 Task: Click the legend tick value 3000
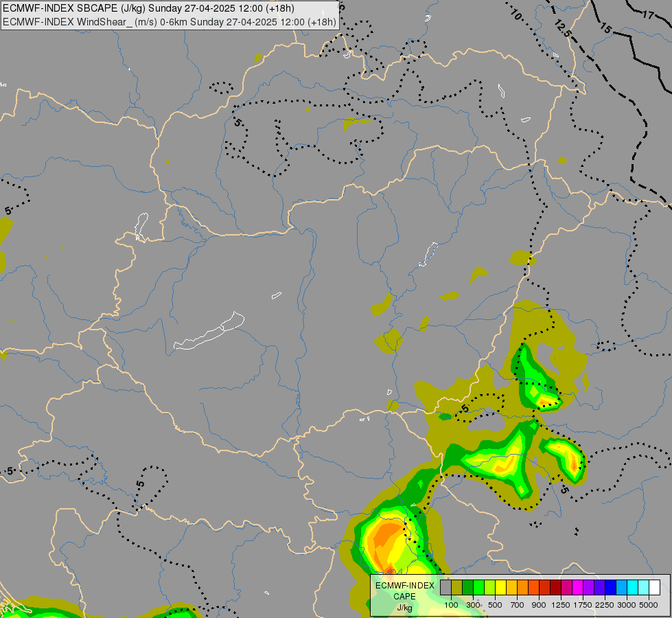(x=627, y=605)
